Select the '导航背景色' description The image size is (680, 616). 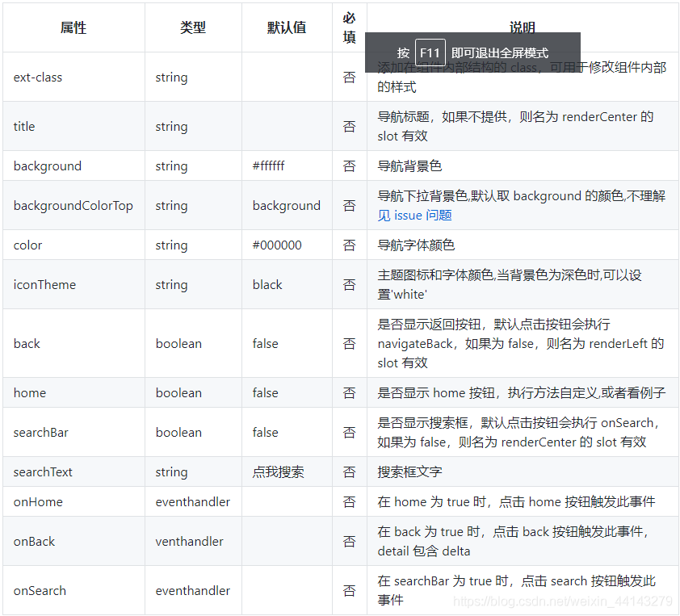409,166
